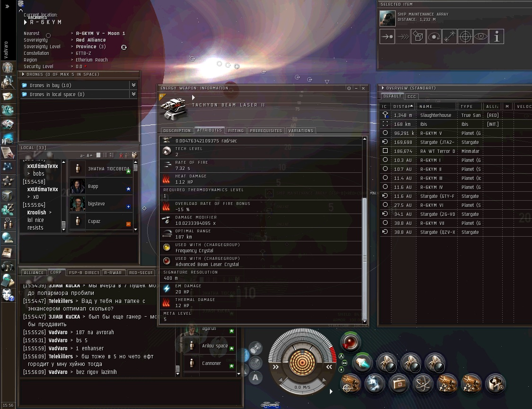Click the capacitor ring gauge
Screen dimensions: 532x409
click(x=301, y=363)
